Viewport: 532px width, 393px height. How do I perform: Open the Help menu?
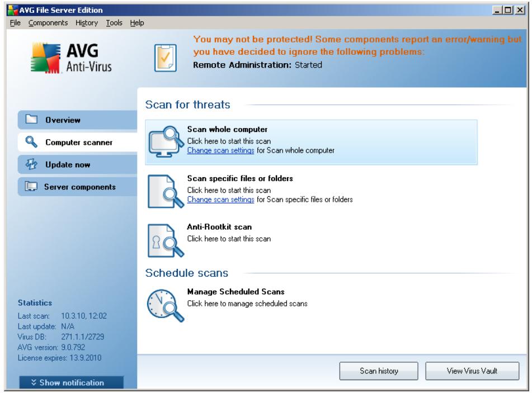coord(137,23)
